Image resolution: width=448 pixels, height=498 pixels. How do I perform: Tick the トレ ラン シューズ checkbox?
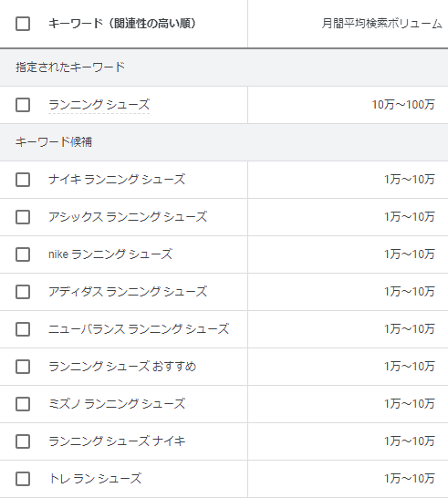tap(23, 479)
